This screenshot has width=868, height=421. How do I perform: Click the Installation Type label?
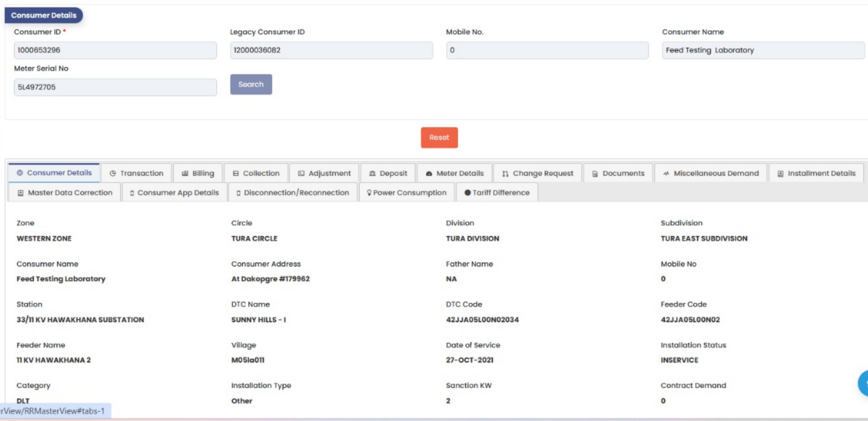(x=261, y=385)
